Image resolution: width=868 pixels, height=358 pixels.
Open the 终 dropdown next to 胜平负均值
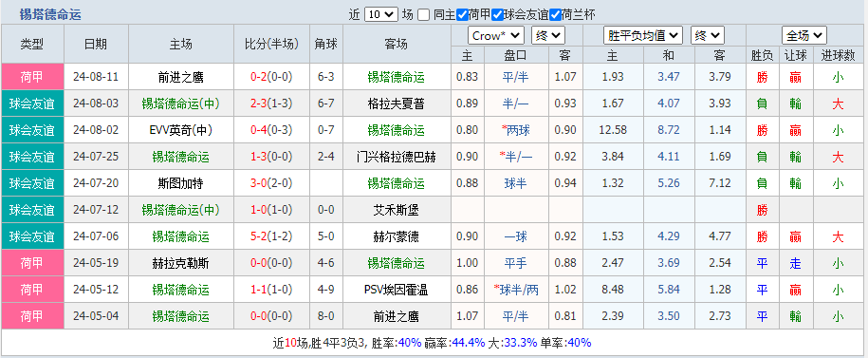[x=708, y=36]
